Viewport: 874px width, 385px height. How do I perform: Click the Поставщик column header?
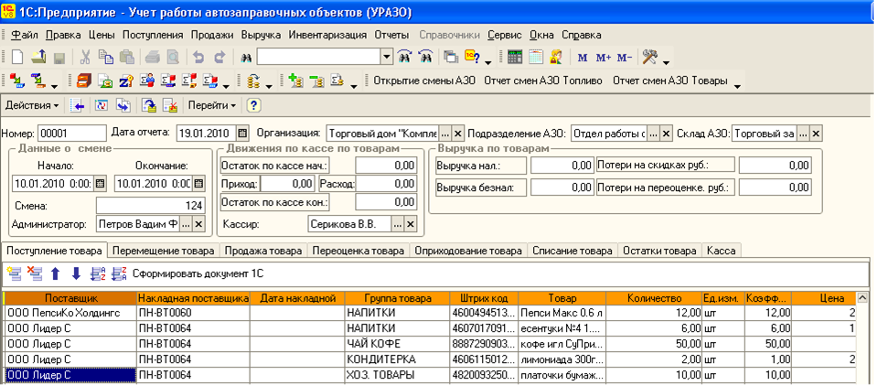point(70,298)
